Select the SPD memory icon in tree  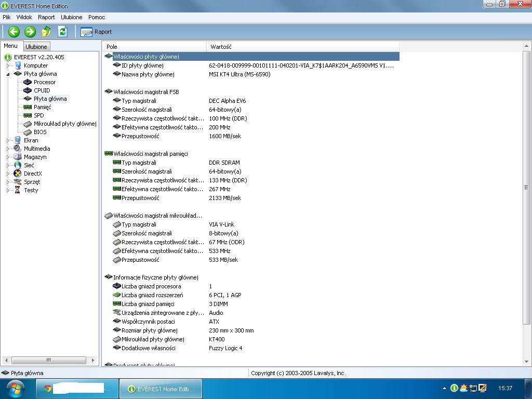coord(28,115)
